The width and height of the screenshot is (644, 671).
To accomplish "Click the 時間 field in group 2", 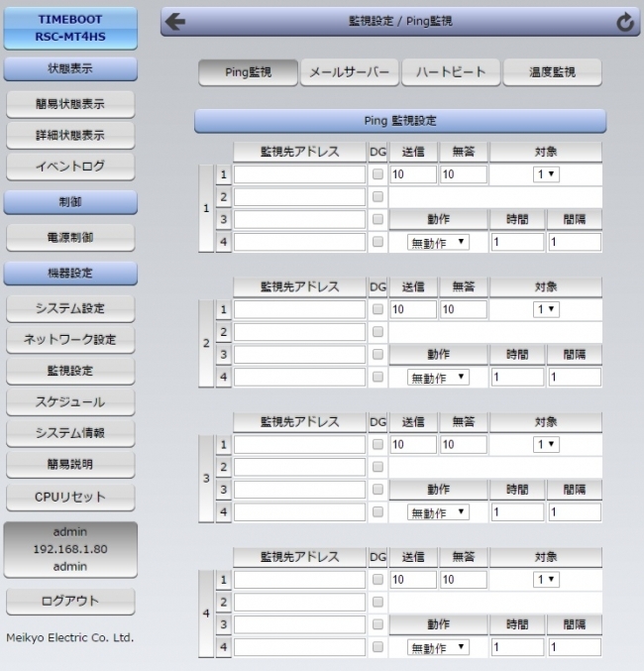I will tap(516, 378).
